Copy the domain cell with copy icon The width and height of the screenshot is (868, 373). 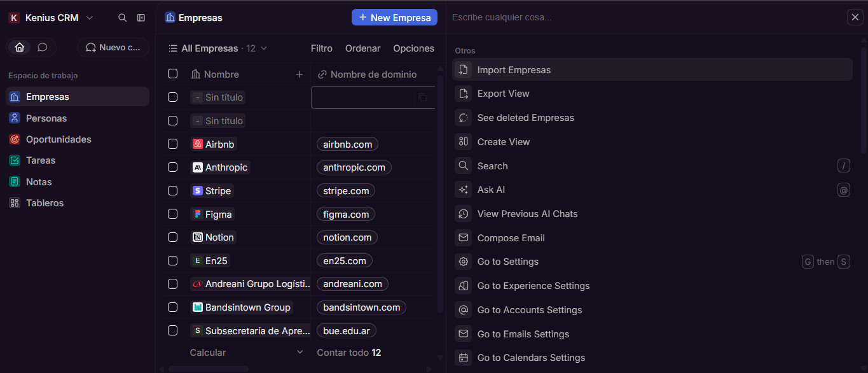coord(422,97)
